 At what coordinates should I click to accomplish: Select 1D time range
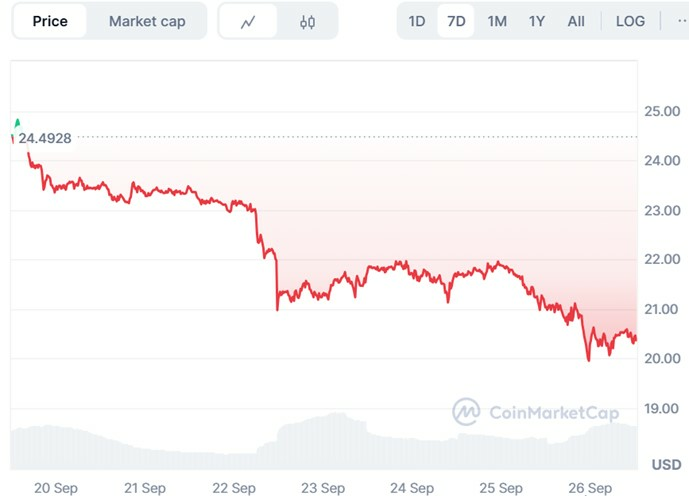pyautogui.click(x=417, y=21)
